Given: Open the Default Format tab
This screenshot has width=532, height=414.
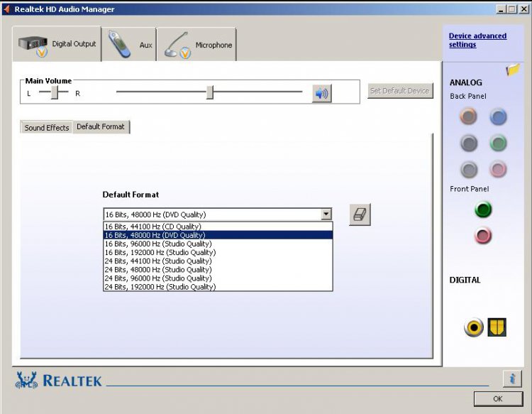Looking at the screenshot, I should (101, 126).
